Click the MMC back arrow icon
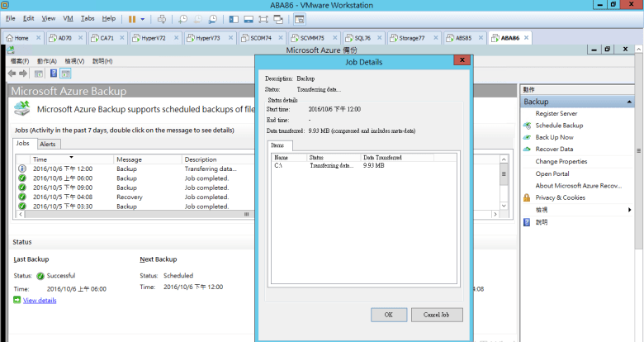Viewport: 644px width, 342px height. coord(13,74)
